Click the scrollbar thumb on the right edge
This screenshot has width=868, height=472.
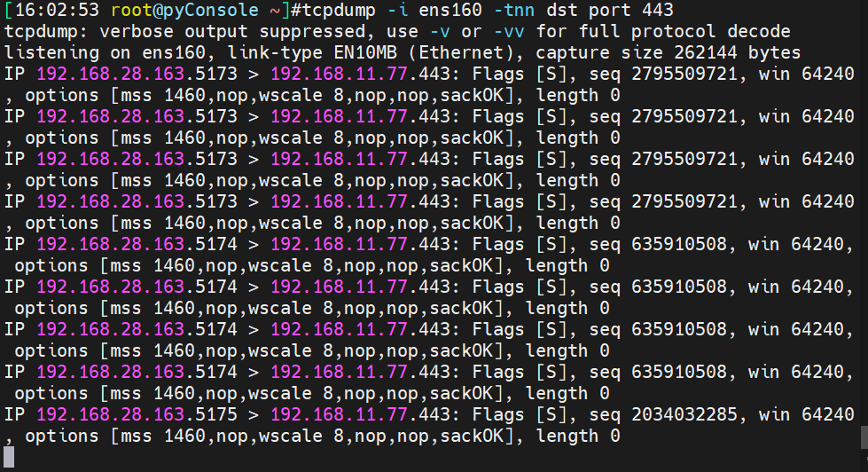(864, 437)
